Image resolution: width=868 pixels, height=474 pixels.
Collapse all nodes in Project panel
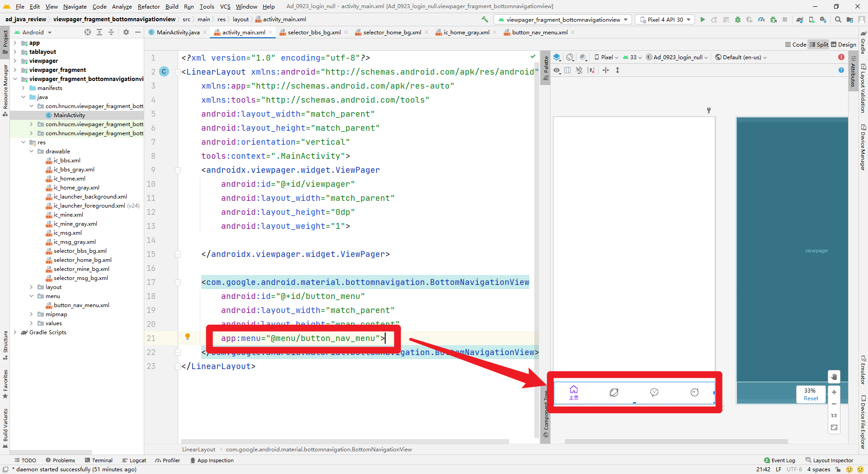pos(111,32)
